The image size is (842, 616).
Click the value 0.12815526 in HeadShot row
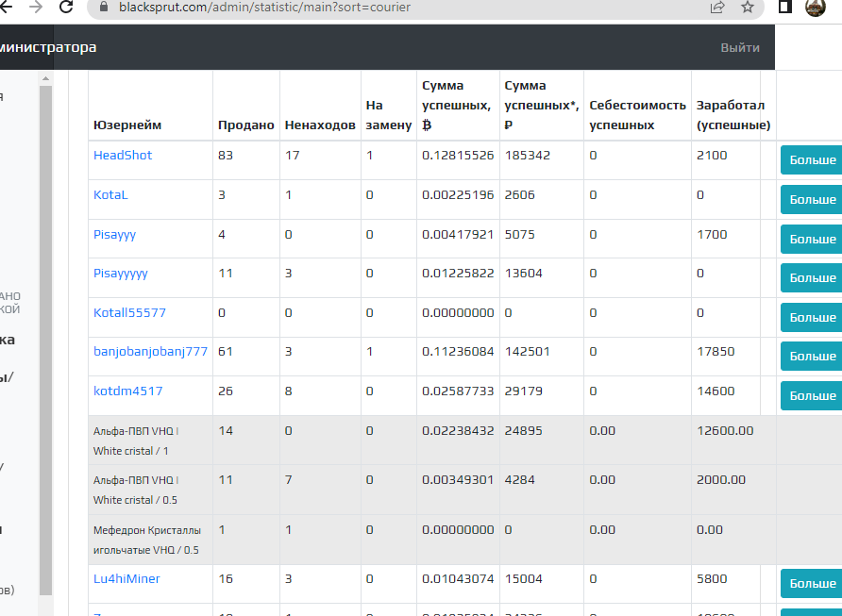coord(458,155)
